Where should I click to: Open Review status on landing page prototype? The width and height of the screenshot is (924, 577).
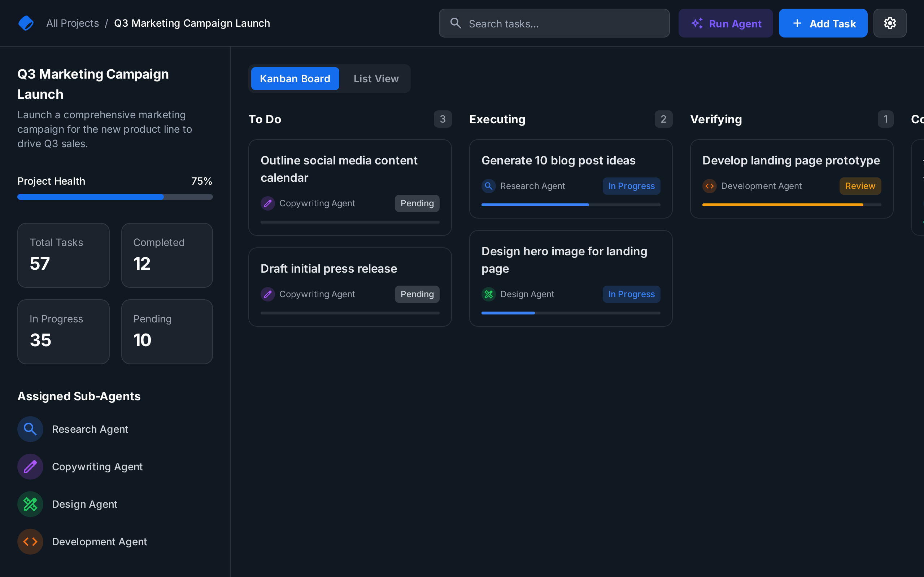coord(860,186)
